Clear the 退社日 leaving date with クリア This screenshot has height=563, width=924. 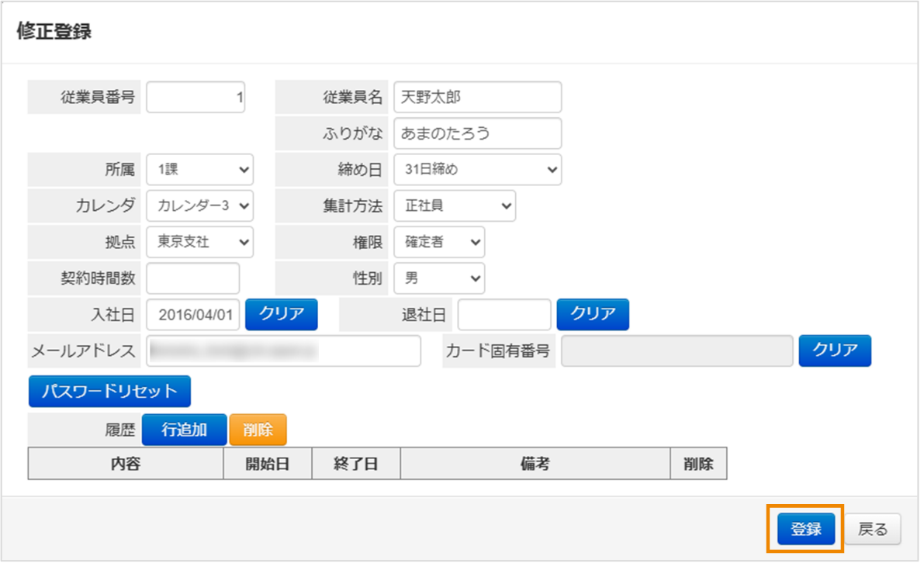[x=593, y=314]
